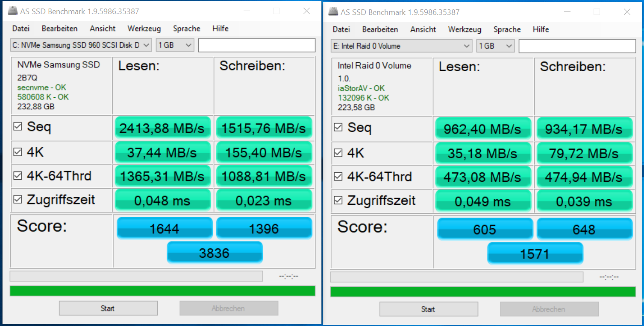
Task: Click the AS SSD icon in the left title bar
Action: (12, 12)
